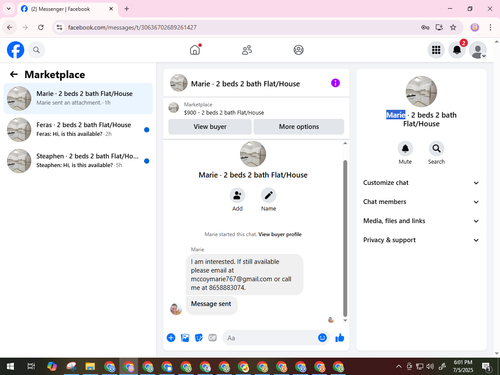Viewport: 500px width, 375px height.
Task: Open Task View on the taskbar
Action: pyautogui.click(x=31, y=367)
